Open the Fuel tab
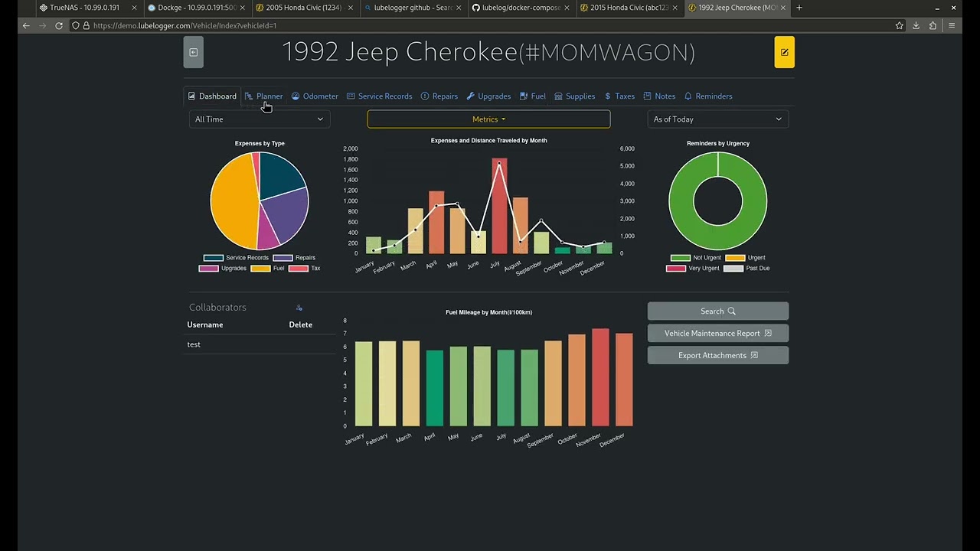The width and height of the screenshot is (980, 551). coord(532,96)
